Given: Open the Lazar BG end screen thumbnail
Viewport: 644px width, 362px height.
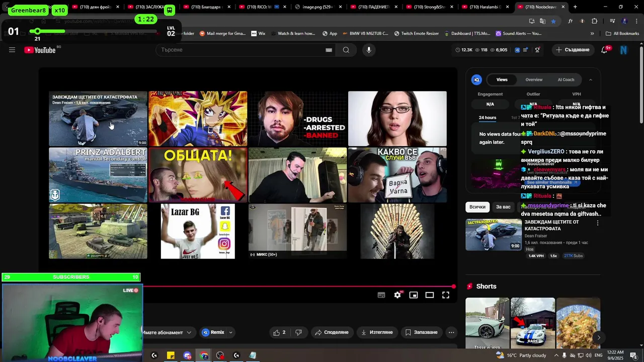Looking at the screenshot, I should pos(198,231).
